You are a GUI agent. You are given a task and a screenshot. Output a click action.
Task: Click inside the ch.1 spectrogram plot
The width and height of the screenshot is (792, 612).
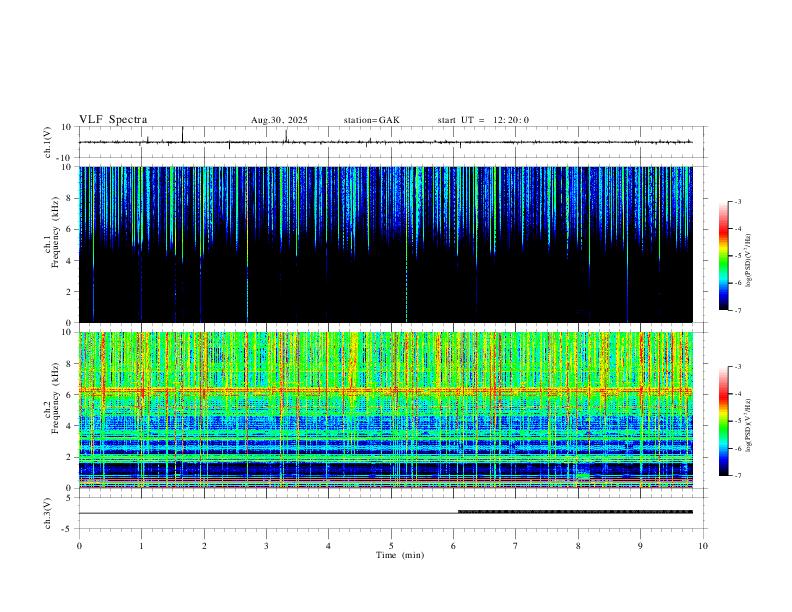pos(385,244)
